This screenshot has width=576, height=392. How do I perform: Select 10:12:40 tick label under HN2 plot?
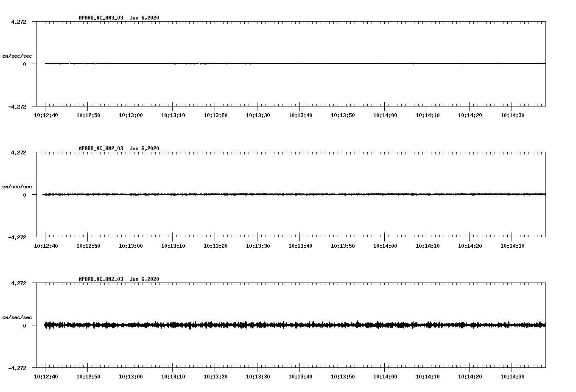click(x=46, y=246)
